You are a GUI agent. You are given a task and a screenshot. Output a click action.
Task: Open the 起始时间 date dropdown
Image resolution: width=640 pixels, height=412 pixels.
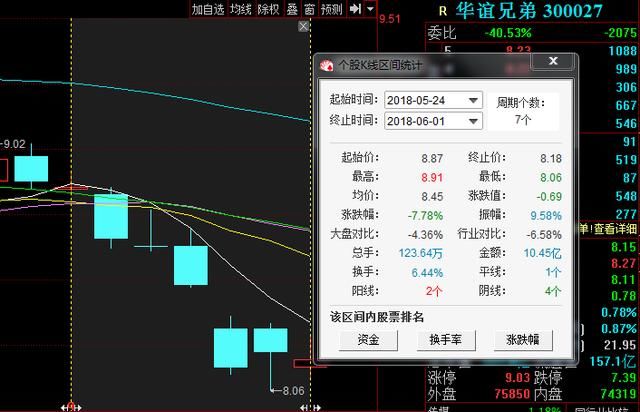(x=473, y=100)
